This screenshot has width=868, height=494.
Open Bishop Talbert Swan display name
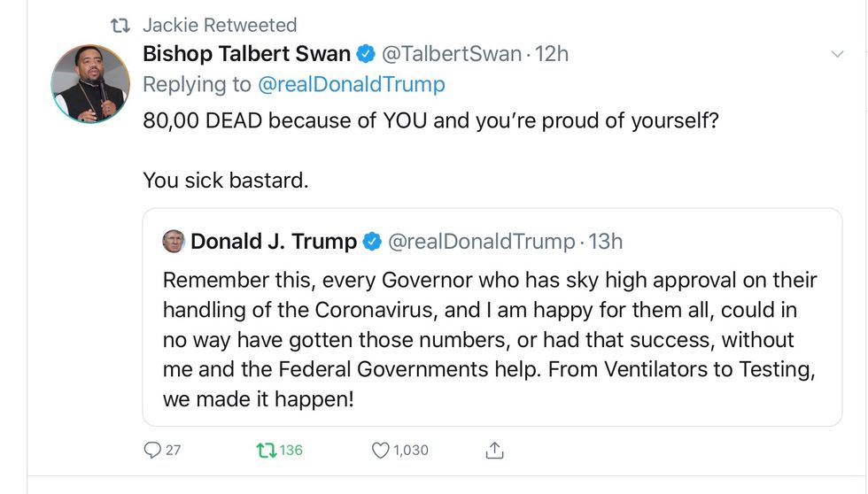[246, 54]
